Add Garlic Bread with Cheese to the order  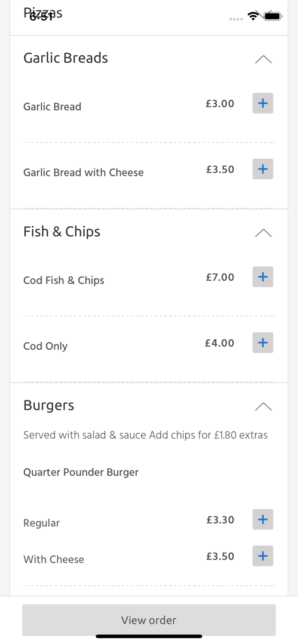(x=263, y=169)
